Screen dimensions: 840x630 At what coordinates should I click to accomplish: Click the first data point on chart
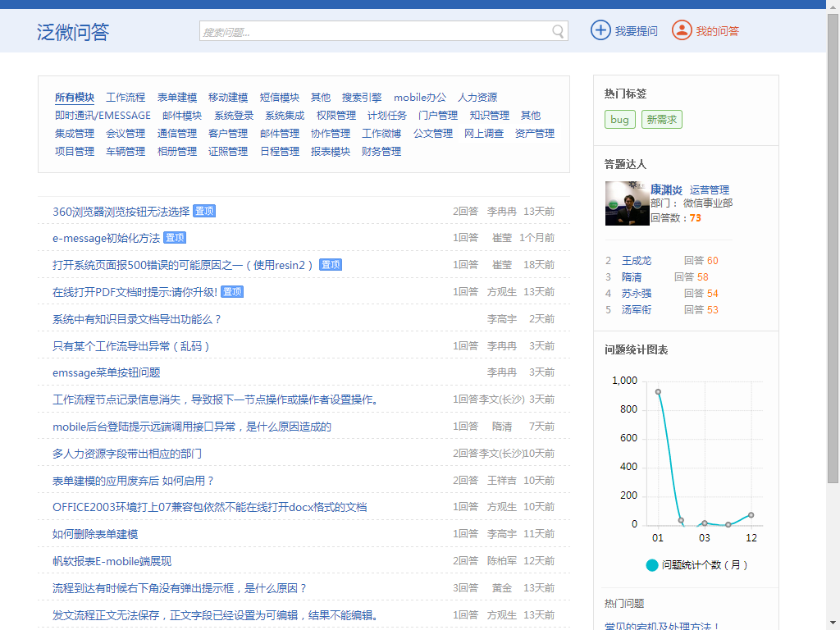pos(658,391)
